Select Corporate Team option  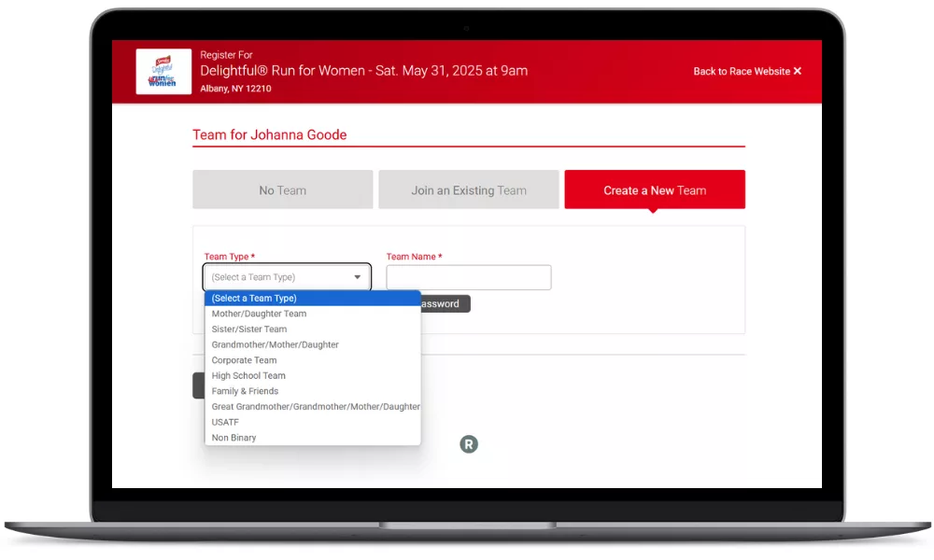coord(313,360)
